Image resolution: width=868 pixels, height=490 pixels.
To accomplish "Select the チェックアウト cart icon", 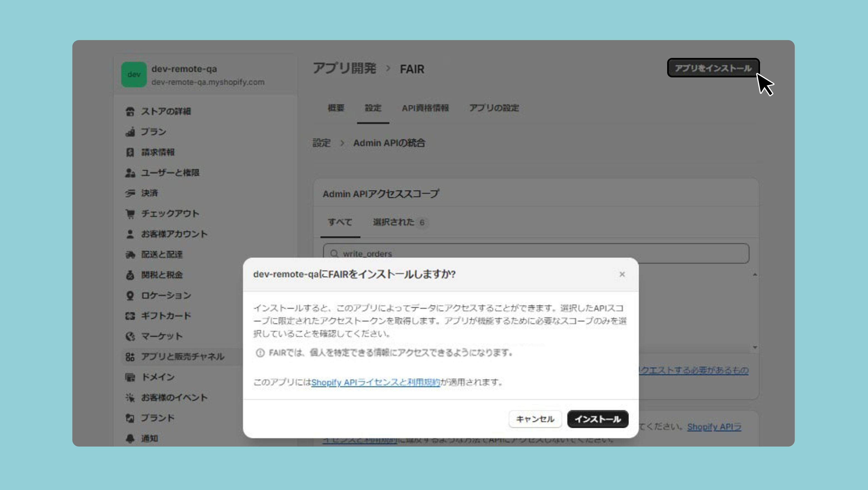I will pos(130,214).
